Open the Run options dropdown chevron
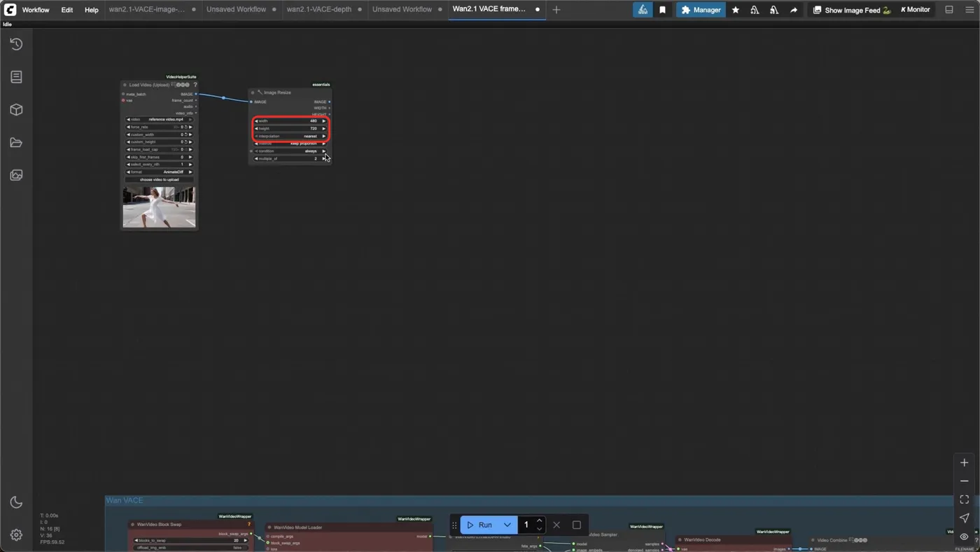This screenshot has height=552, width=980. point(507,525)
